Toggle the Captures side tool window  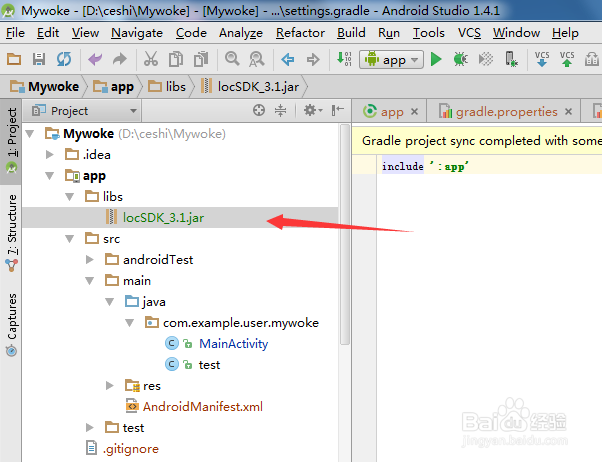coord(12,325)
